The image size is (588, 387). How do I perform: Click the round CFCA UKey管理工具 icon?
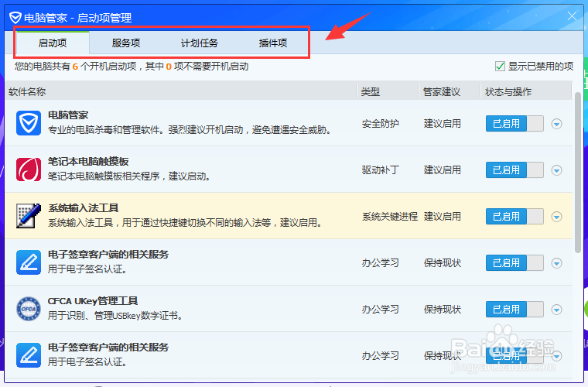29,309
